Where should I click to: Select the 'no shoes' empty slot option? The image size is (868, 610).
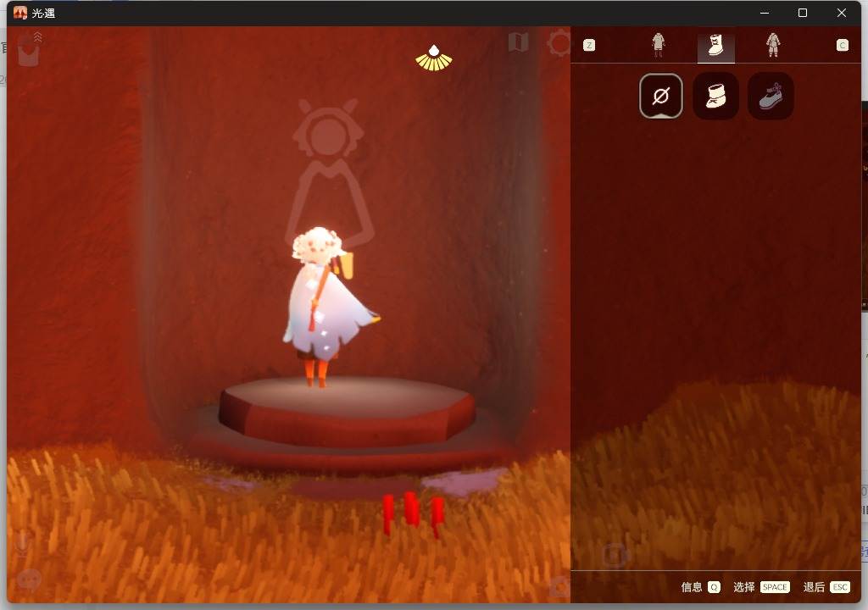(660, 96)
